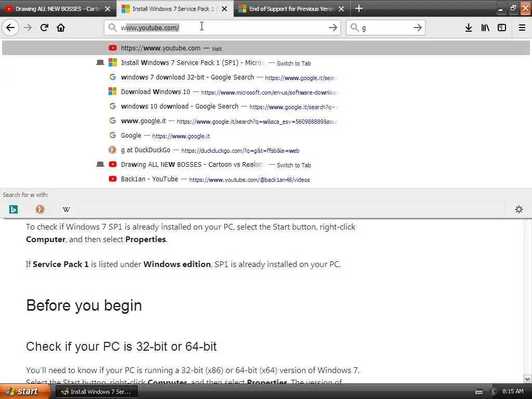
Task: Click Install Windows 7 Ser… taskbar button
Action: (x=96, y=392)
